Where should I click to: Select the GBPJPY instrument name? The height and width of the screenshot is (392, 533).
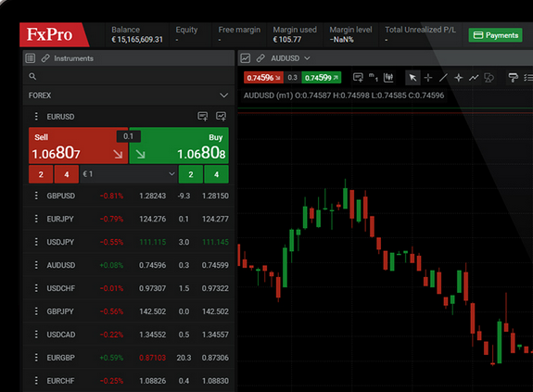pyautogui.click(x=60, y=311)
